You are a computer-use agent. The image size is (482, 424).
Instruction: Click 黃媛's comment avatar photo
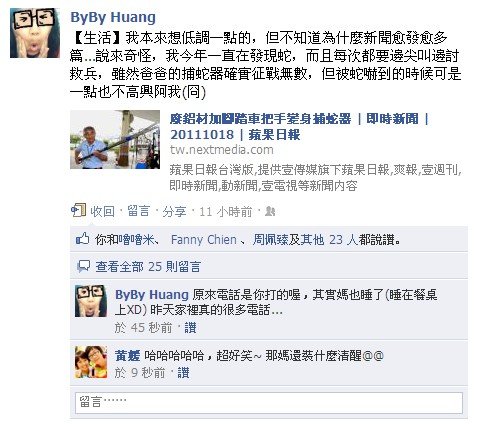point(91,362)
